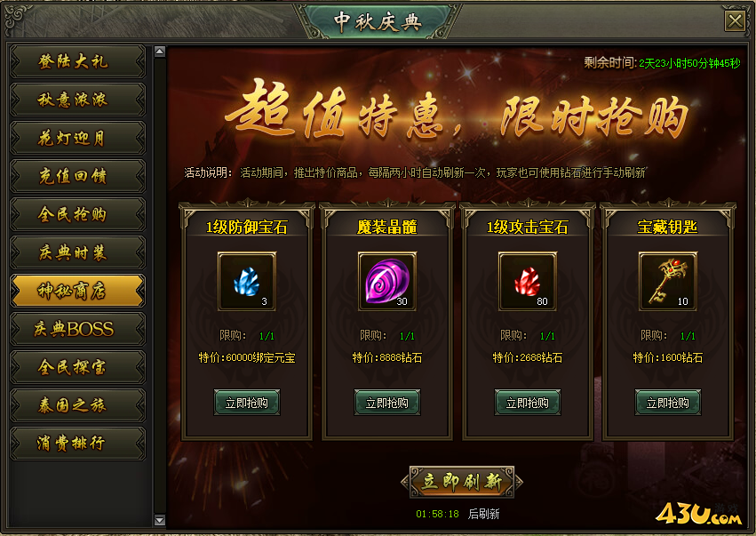
Task: Click scrollbar down arrow in sidebar
Action: pos(160,520)
